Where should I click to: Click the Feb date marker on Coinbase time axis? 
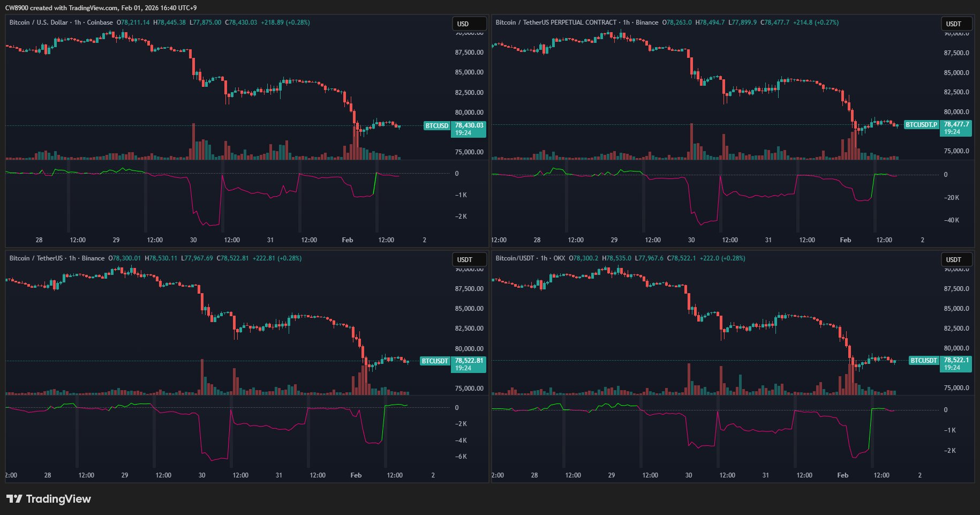click(348, 240)
